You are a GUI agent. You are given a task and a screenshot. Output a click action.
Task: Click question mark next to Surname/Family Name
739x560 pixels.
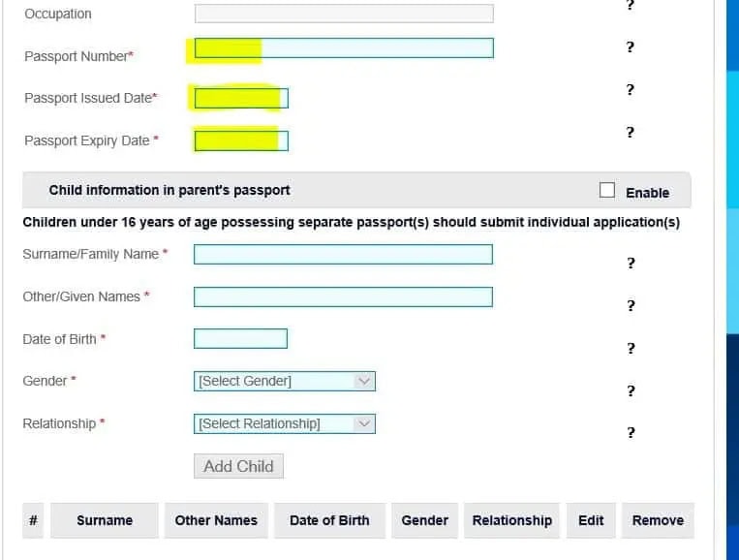[x=631, y=264]
